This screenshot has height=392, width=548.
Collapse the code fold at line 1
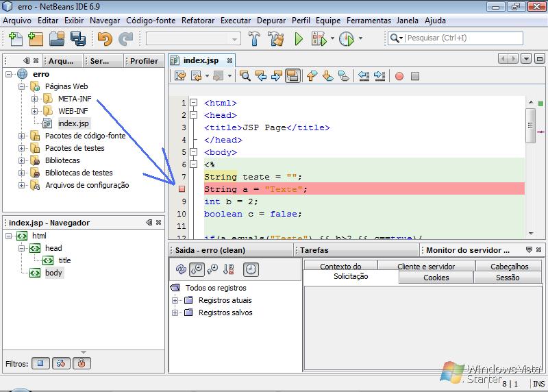click(194, 103)
